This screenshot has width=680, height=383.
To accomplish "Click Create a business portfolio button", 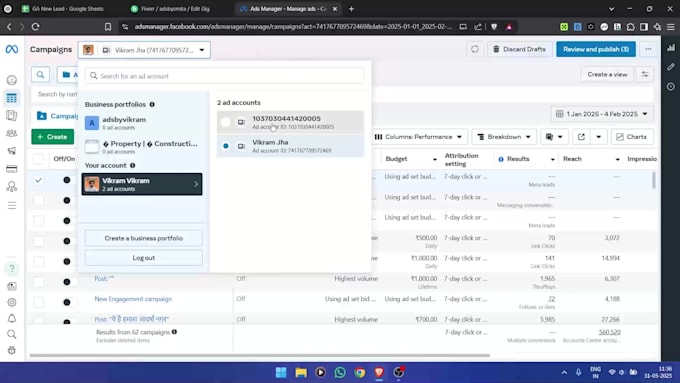I will coord(144,238).
